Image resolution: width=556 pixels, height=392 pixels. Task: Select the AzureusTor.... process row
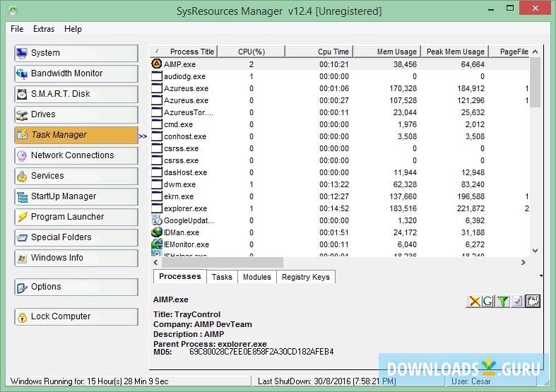click(340, 112)
